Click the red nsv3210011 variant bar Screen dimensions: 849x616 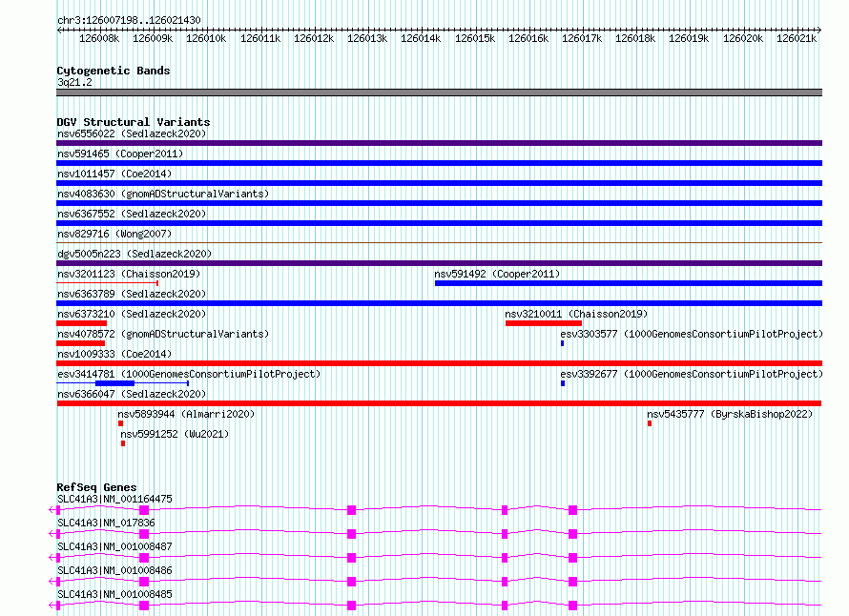coord(544,323)
